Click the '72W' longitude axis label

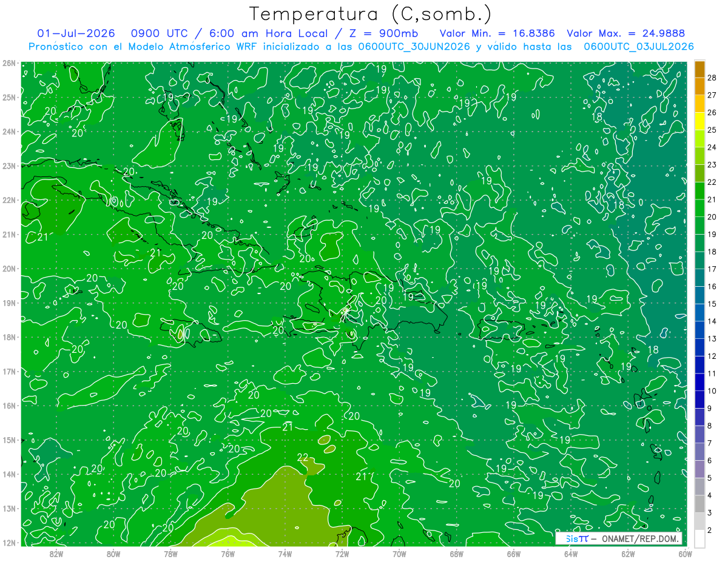tap(342, 554)
